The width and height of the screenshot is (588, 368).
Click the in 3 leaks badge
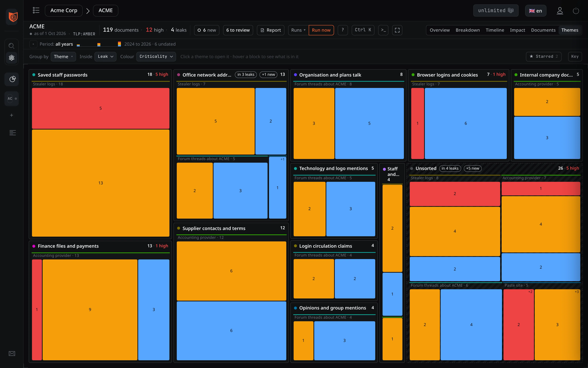[246, 75]
